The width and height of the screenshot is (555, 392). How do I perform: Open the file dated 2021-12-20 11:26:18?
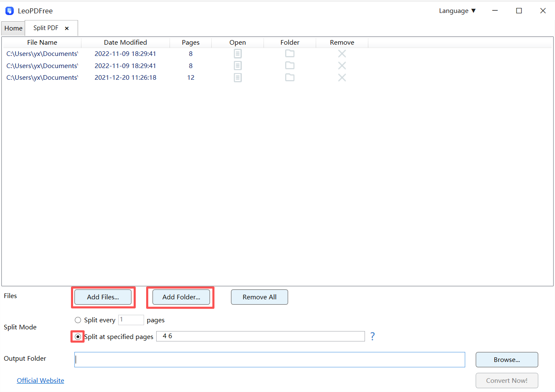[238, 78]
